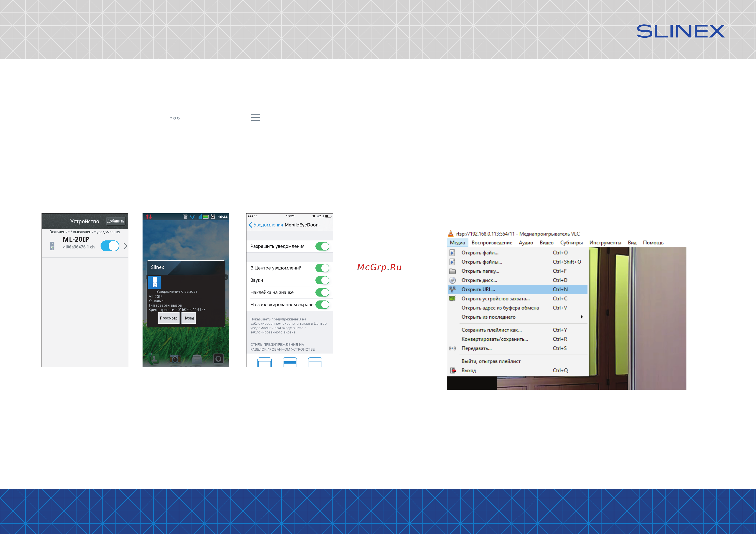
Task: Toggle Разрешить уведомления switch
Action: pyautogui.click(x=322, y=246)
